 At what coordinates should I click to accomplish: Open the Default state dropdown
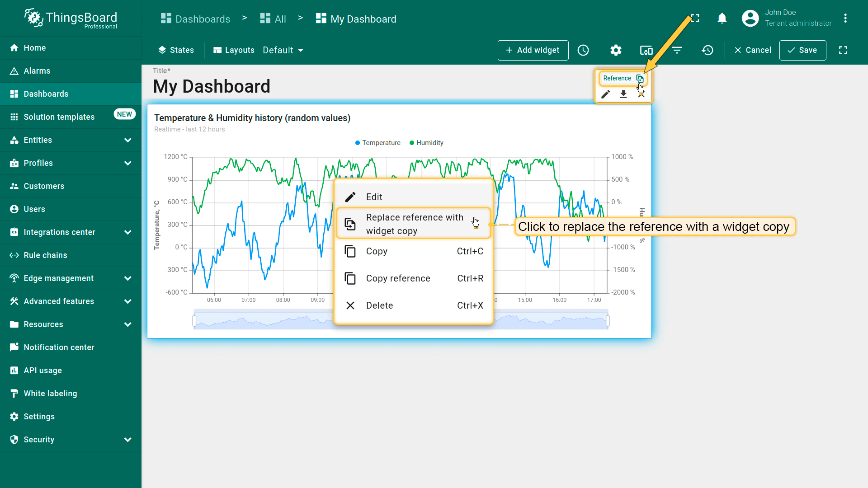pyautogui.click(x=283, y=50)
